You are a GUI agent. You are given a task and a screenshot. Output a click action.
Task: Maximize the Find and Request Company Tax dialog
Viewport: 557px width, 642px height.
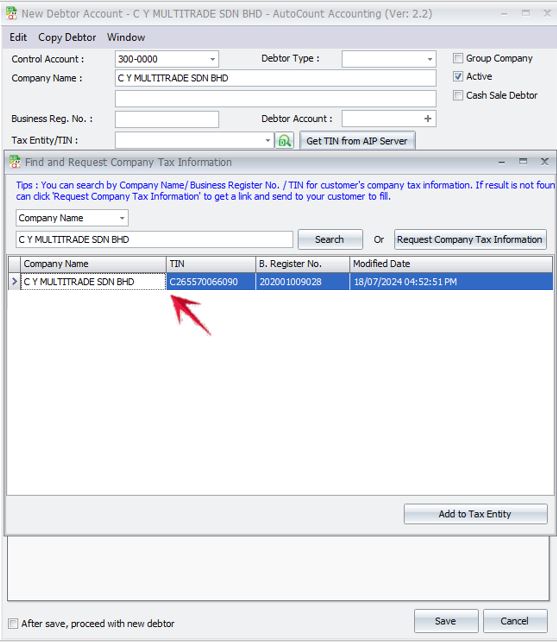click(523, 161)
